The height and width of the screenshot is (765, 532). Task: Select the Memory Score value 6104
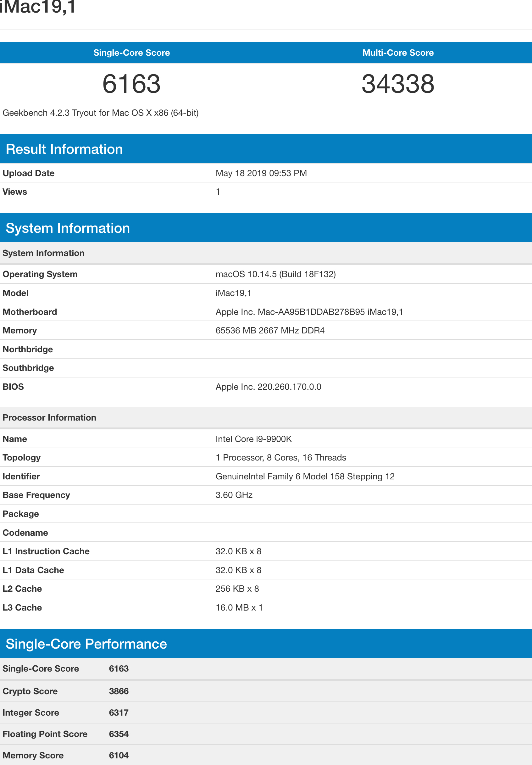[119, 755]
